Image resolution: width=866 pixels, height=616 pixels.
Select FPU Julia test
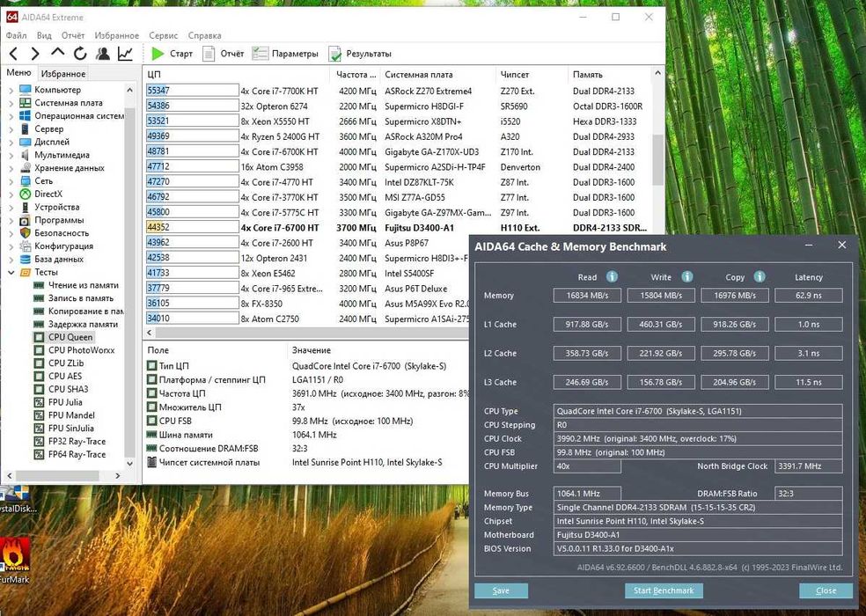coord(65,402)
